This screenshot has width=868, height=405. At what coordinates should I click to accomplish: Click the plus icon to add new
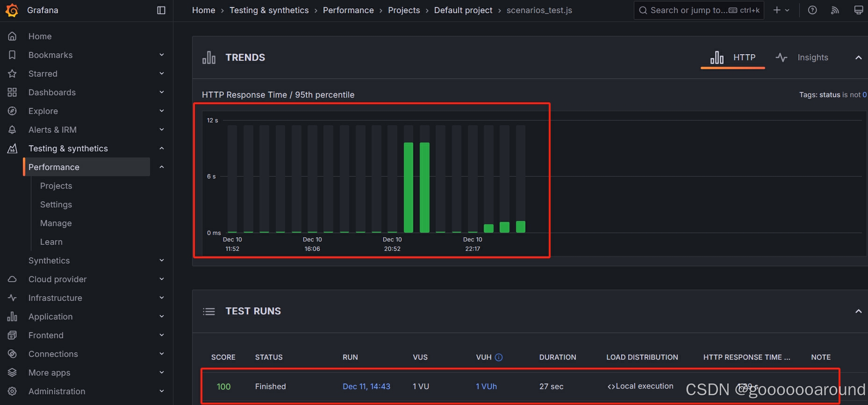coord(777,10)
